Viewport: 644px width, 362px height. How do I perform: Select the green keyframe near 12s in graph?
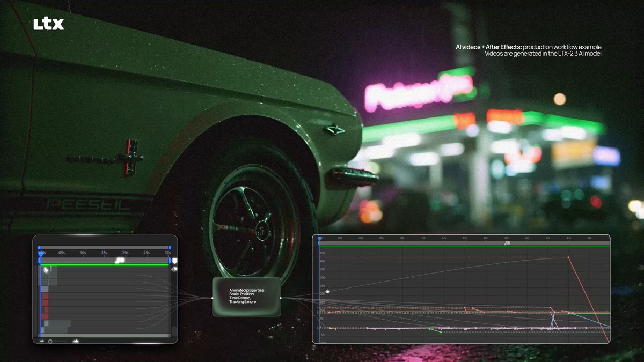441,332
